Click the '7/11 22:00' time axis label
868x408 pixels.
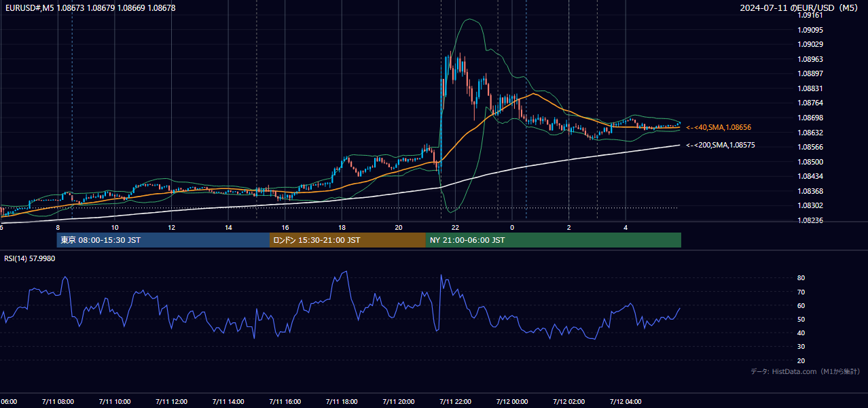[455, 402]
